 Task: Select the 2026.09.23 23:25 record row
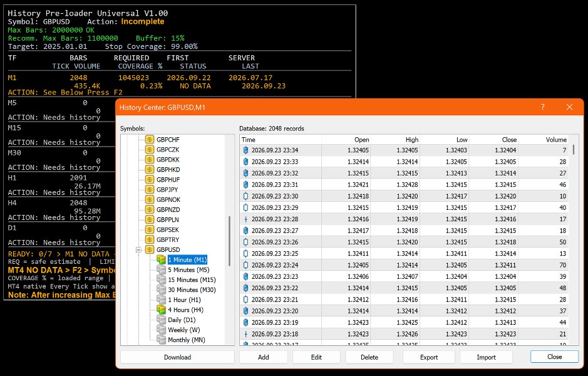tap(405, 254)
